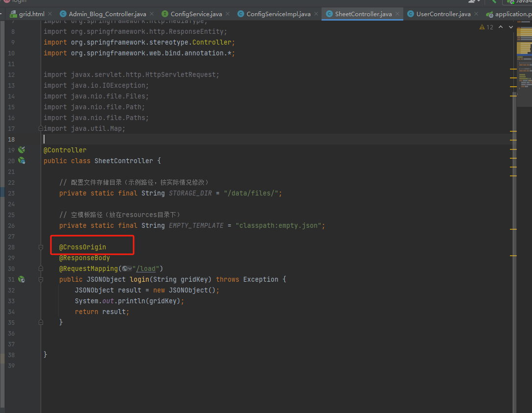Click the @CrossOrigin annotation
This screenshot has width=532, height=413.
(x=82, y=247)
